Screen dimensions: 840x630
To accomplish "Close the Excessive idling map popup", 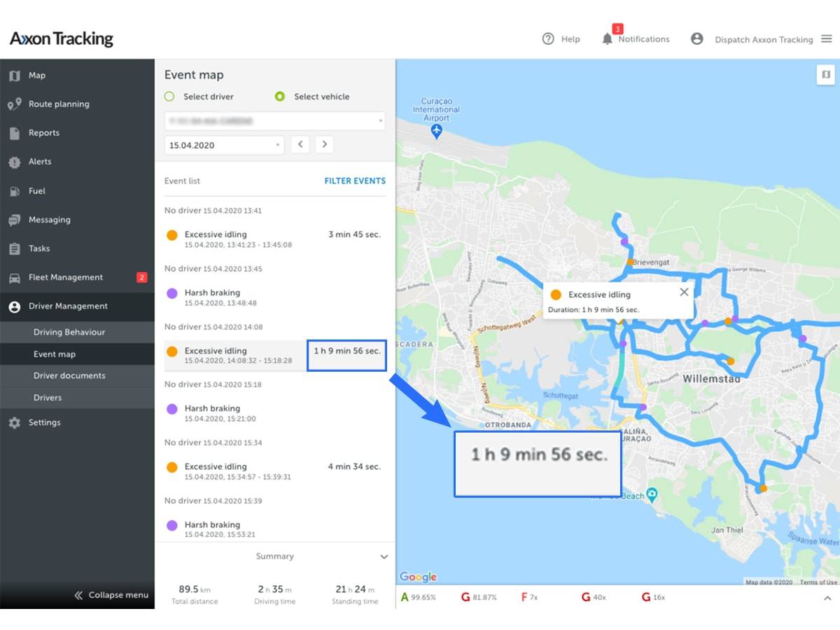I will point(684,292).
